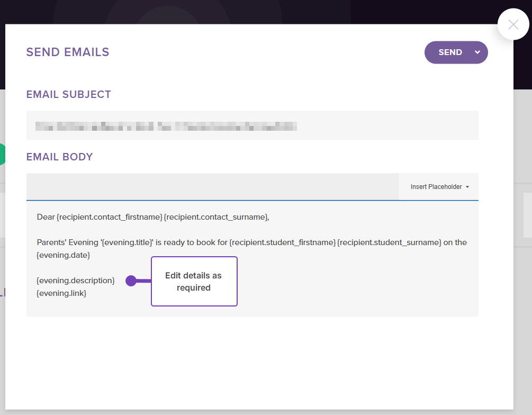Click the circular X close icon
The image size is (532, 415).
(513, 24)
